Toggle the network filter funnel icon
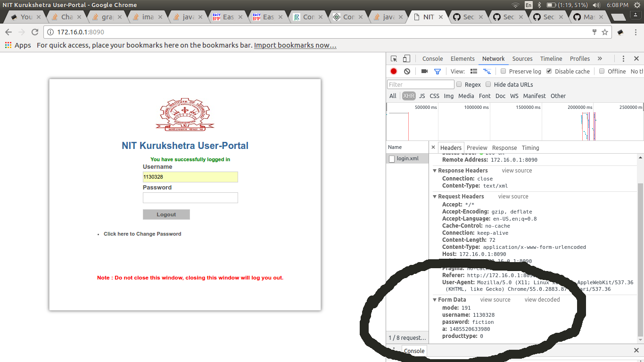 click(438, 72)
